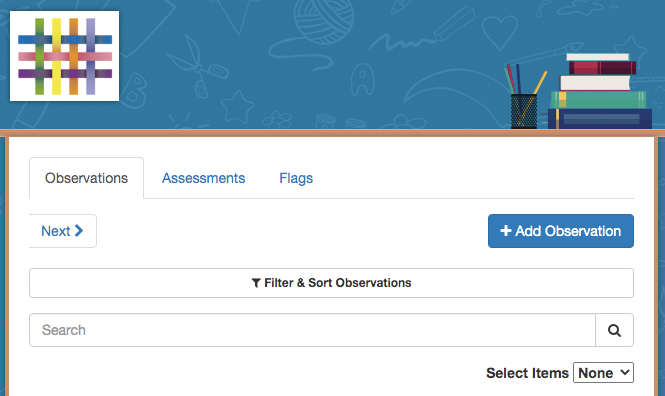Click the woven ribbons logo image

click(64, 56)
